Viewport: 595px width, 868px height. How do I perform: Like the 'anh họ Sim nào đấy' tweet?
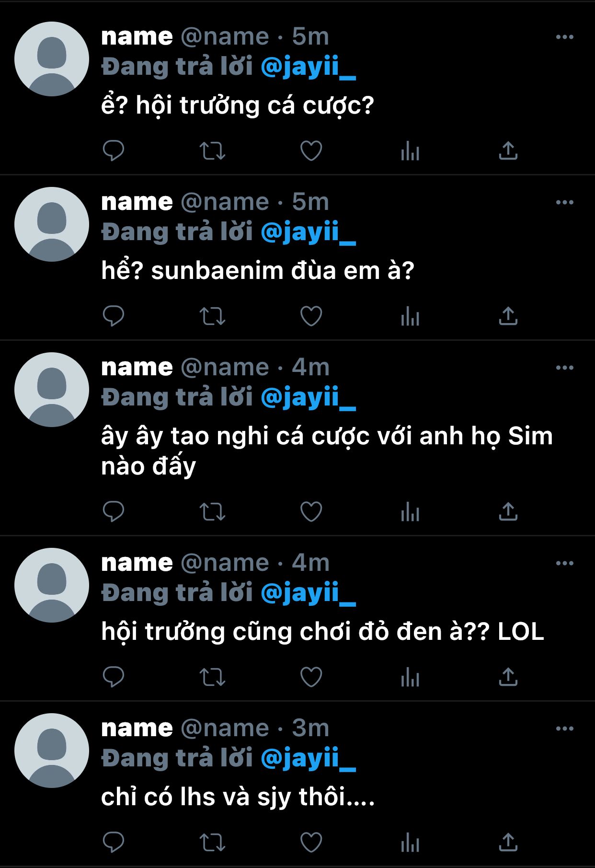coord(311,511)
